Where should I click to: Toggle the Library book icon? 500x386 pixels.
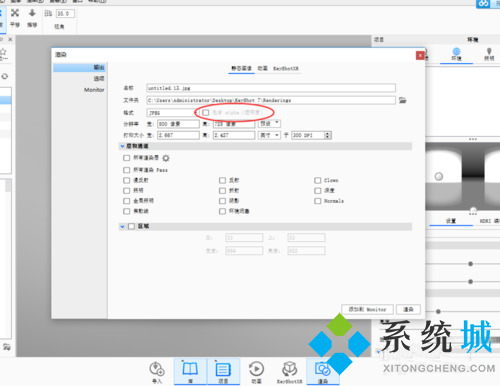[190, 371]
